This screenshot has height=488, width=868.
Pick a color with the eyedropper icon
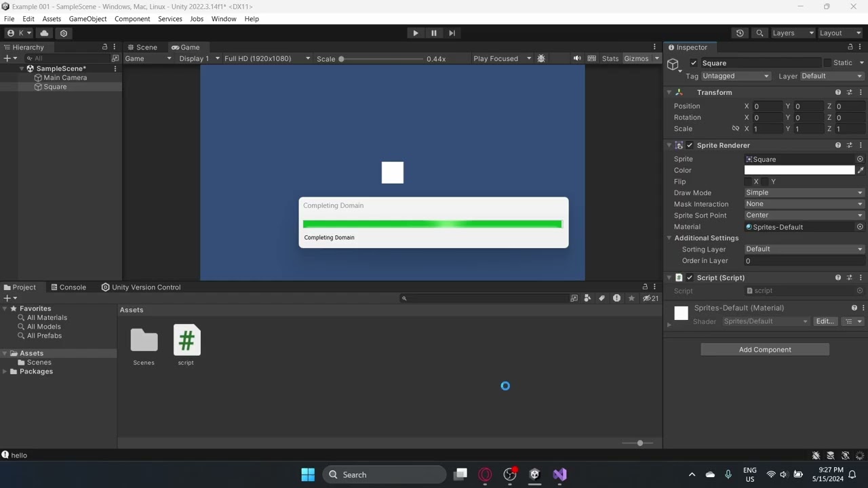[x=861, y=170]
